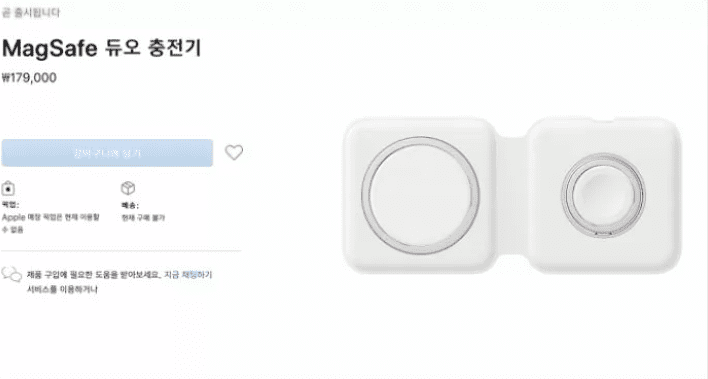Image resolution: width=708 pixels, height=379 pixels.
Task: Click the delivery box icon
Action: tap(128, 188)
